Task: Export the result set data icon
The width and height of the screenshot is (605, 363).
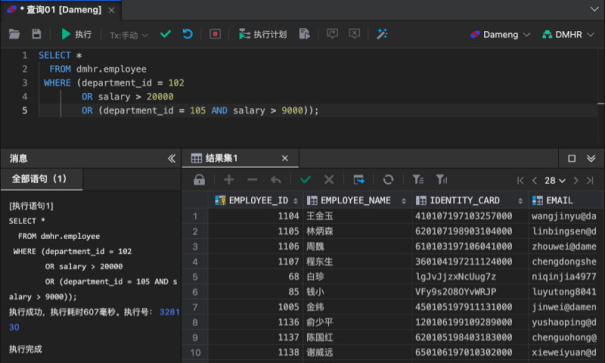Action: 359,180
